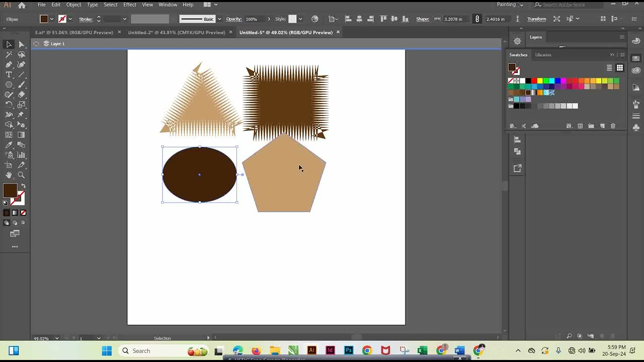Viewport: 644px width, 362px height.
Task: Click the Transform link in control bar
Action: click(536, 19)
